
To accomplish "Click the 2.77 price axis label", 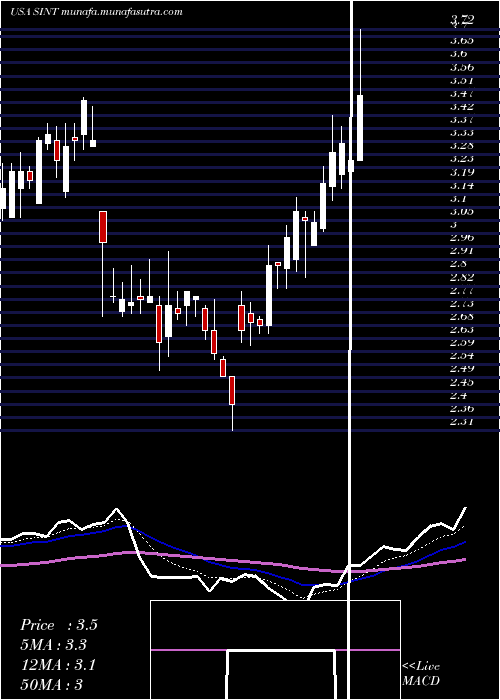I will pyautogui.click(x=462, y=290).
